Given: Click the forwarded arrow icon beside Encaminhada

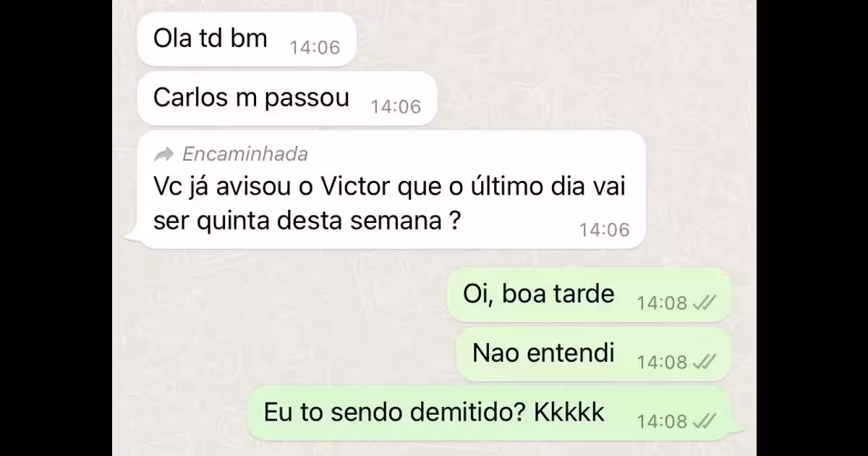Looking at the screenshot, I should click(165, 153).
